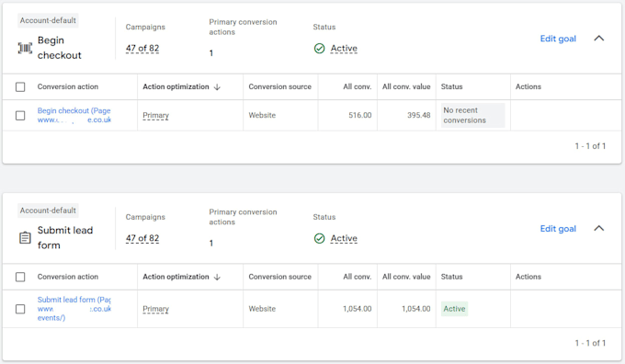This screenshot has width=625, height=364.
Task: Click the green check icon in Submit lead form status
Action: coord(319,238)
